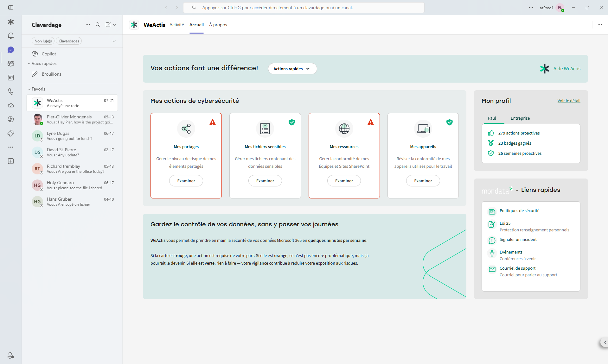Click Examiner under Mes appareils
The image size is (608, 364).
point(423,181)
